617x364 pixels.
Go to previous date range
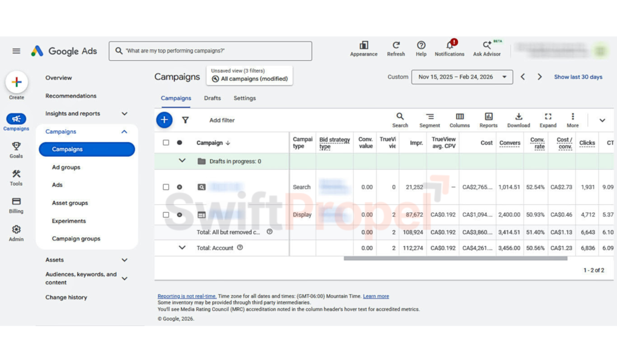tap(522, 77)
